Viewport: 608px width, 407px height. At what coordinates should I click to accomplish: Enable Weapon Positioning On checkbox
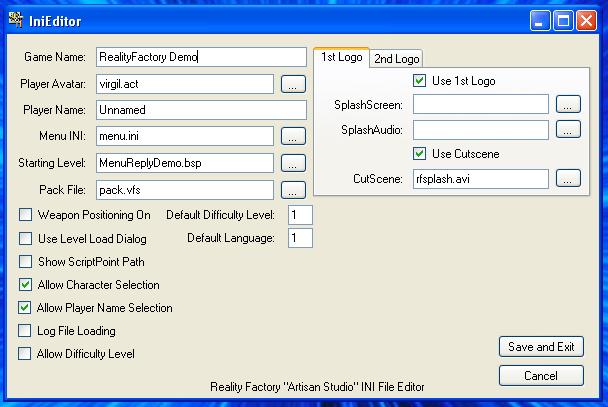click(x=26, y=215)
